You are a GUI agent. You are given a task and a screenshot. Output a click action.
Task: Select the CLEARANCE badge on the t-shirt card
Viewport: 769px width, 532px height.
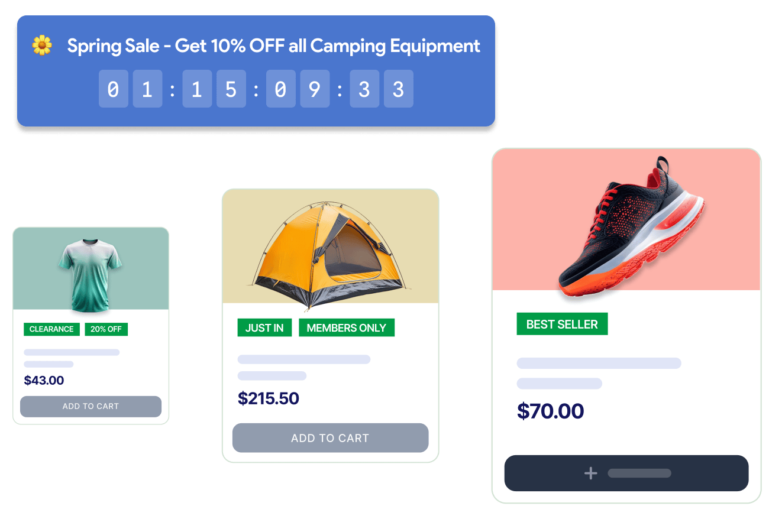[x=51, y=329]
